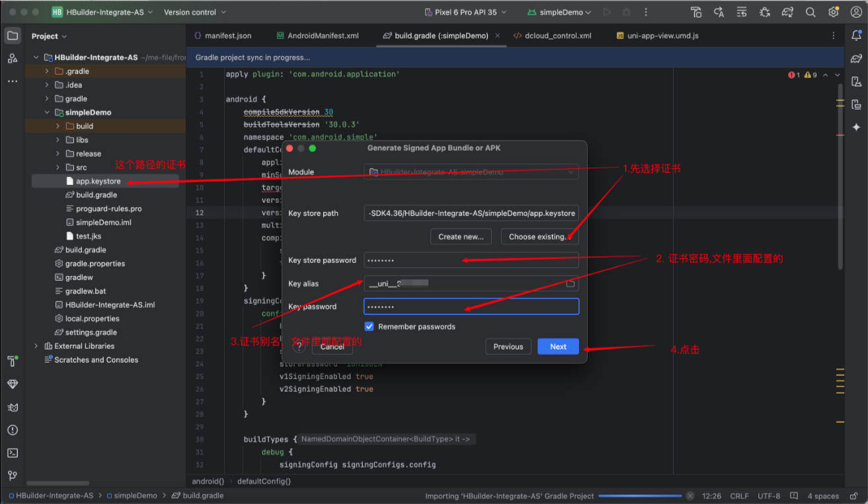Open Notifications bell in right sidebar
Screen dimensions: 868x504
pos(856,36)
